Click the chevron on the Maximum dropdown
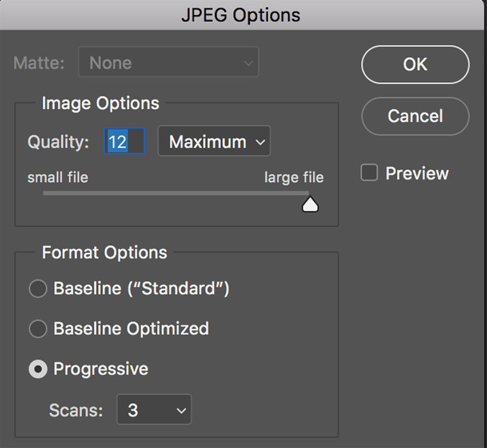487x448 pixels. [x=260, y=141]
